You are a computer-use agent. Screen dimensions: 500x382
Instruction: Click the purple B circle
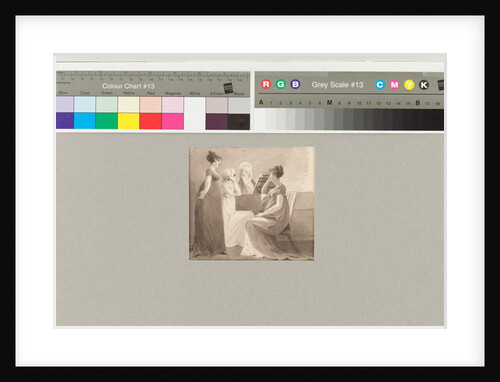coord(295,84)
